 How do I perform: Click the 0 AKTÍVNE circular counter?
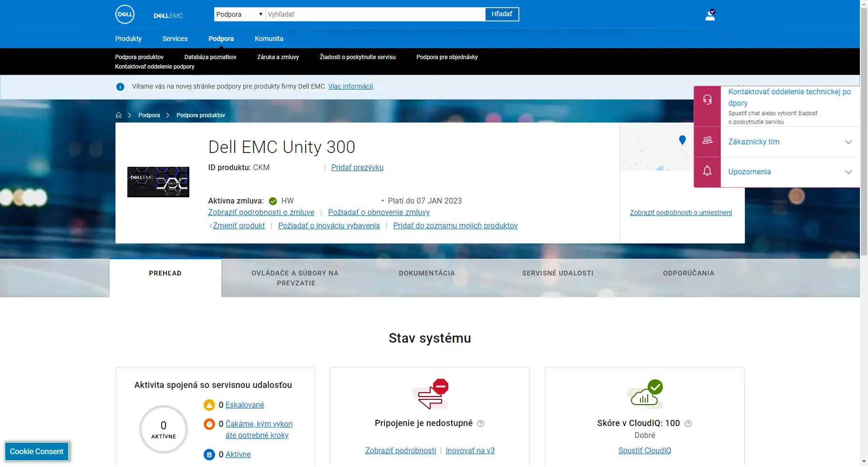(x=164, y=429)
